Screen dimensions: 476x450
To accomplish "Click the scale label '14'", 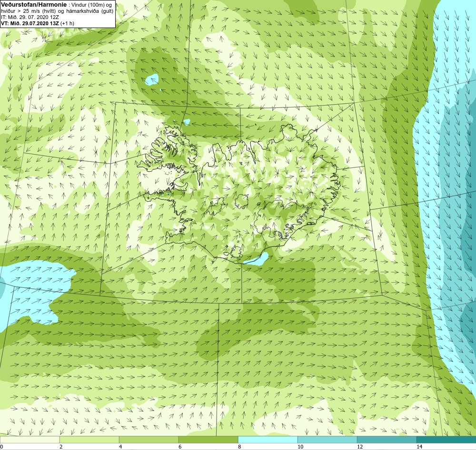I will tap(419, 447).
